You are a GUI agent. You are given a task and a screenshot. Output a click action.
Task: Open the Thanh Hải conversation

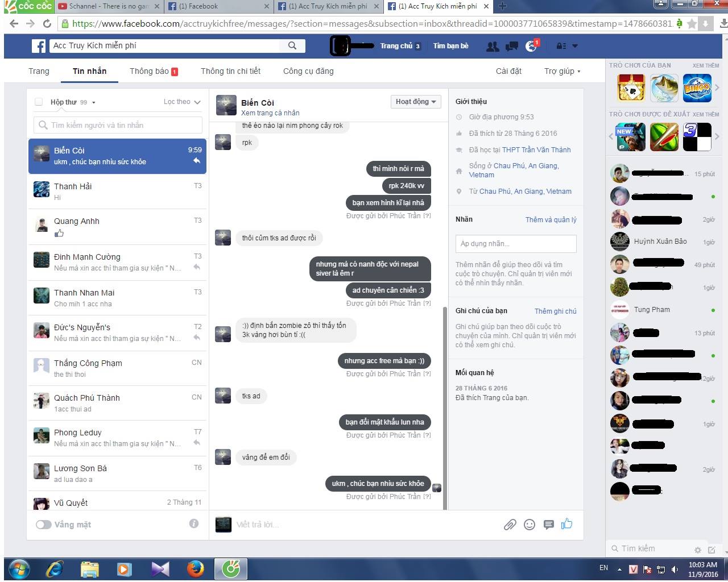click(117, 192)
